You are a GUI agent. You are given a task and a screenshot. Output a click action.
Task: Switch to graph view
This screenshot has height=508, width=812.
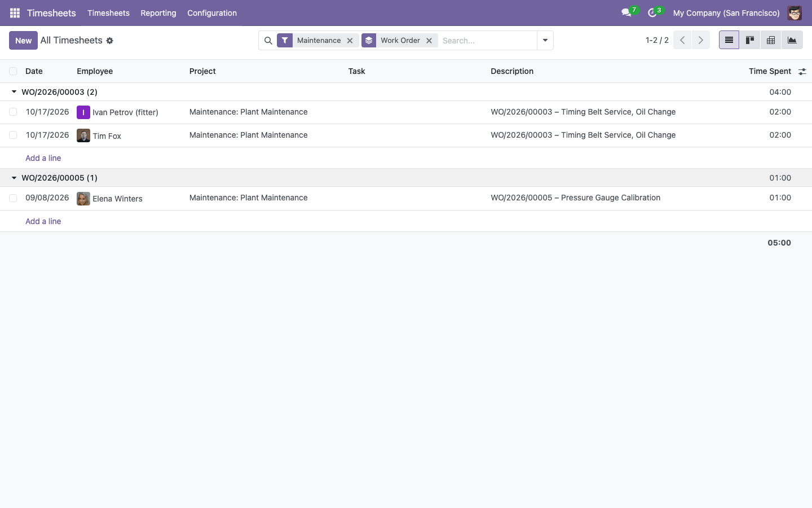792,40
